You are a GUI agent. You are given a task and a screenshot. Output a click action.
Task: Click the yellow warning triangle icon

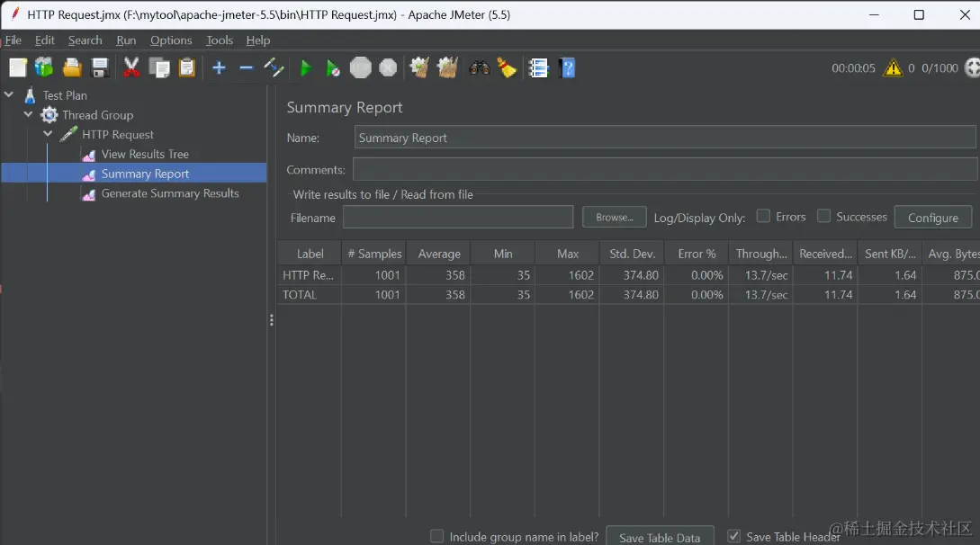tap(893, 67)
